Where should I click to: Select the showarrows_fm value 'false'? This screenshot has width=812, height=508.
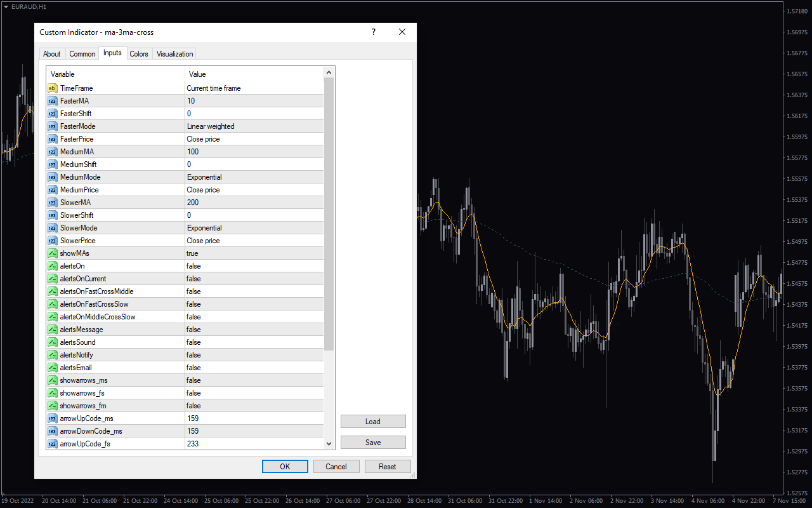coord(193,406)
